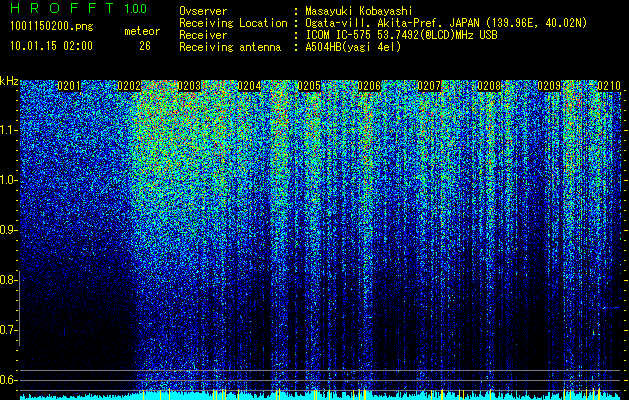Click the kHz axis unit label
Image resolution: width=629 pixels, height=400 pixels.
tap(9, 81)
